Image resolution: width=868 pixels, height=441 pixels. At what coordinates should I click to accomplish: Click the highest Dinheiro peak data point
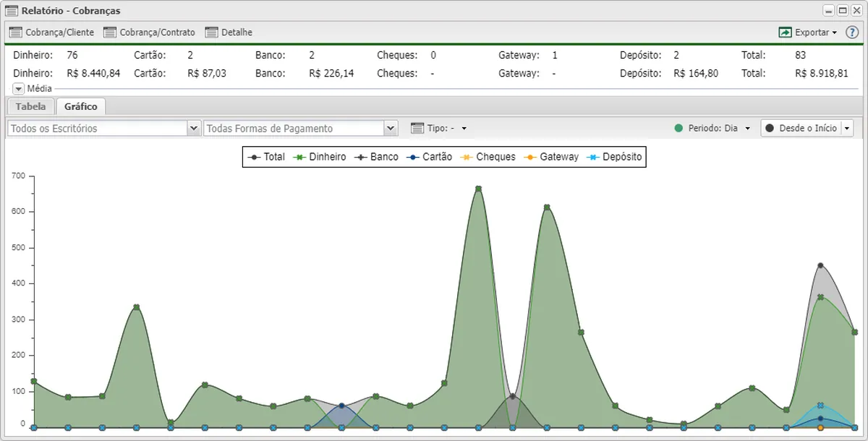coord(478,189)
